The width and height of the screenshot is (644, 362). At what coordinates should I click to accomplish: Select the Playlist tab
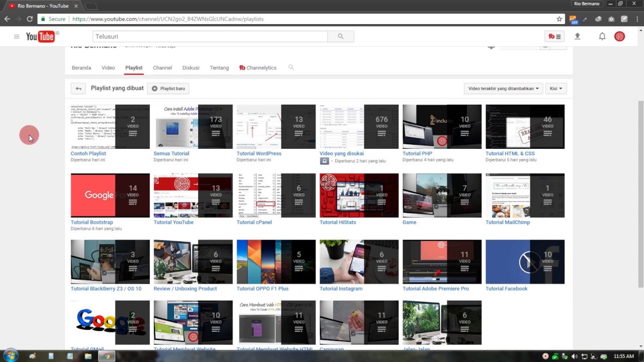click(134, 67)
